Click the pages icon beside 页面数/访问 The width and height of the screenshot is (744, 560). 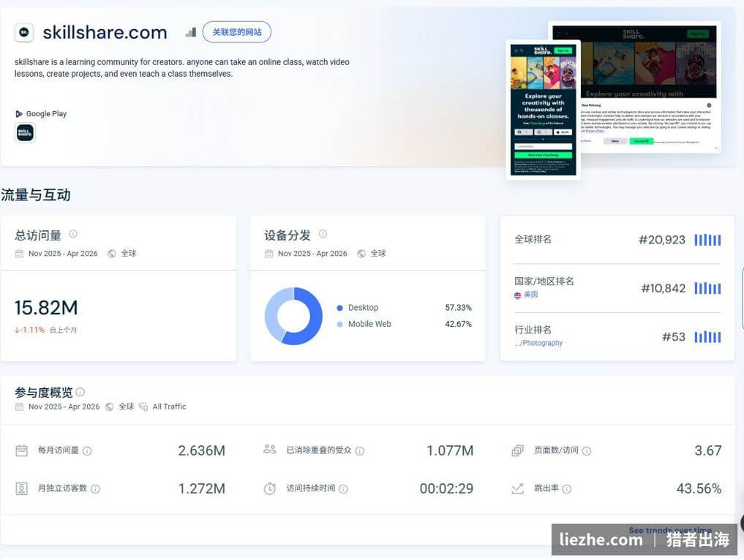click(518, 450)
